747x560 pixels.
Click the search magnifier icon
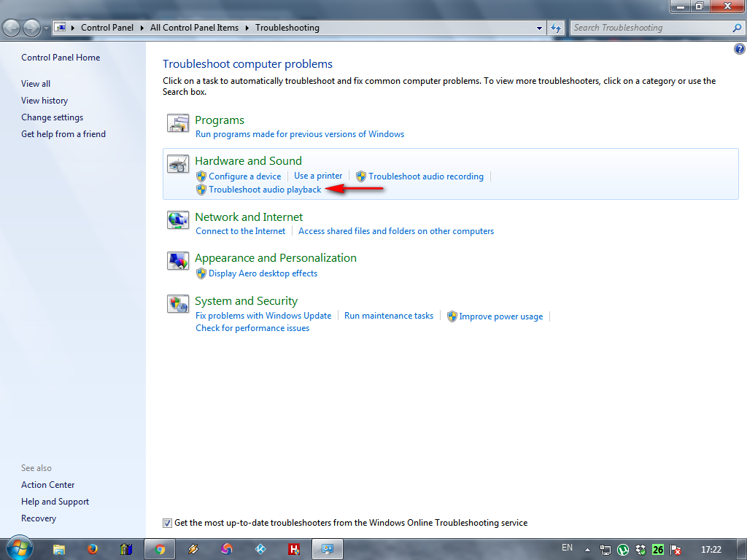[x=737, y=28]
